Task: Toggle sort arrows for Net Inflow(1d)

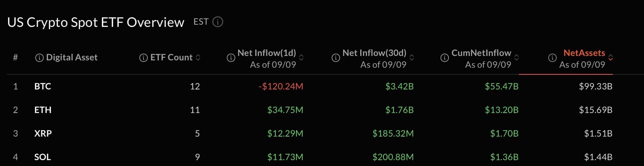Action: coord(301,57)
